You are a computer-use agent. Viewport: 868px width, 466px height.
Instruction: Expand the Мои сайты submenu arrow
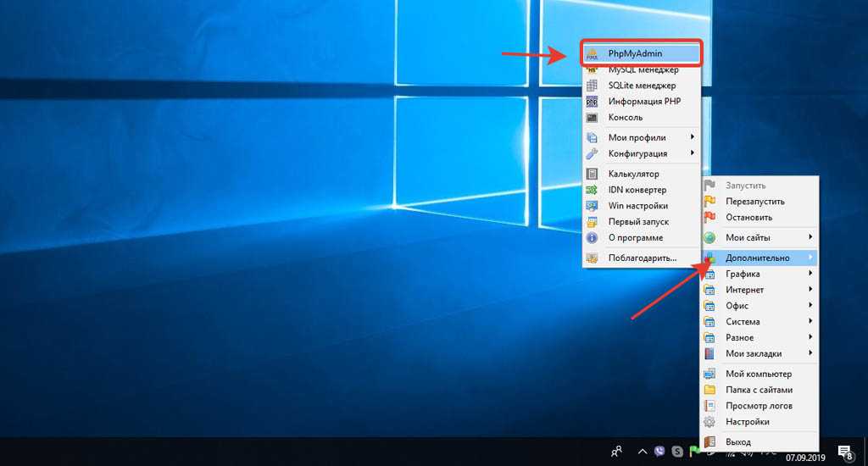click(810, 238)
